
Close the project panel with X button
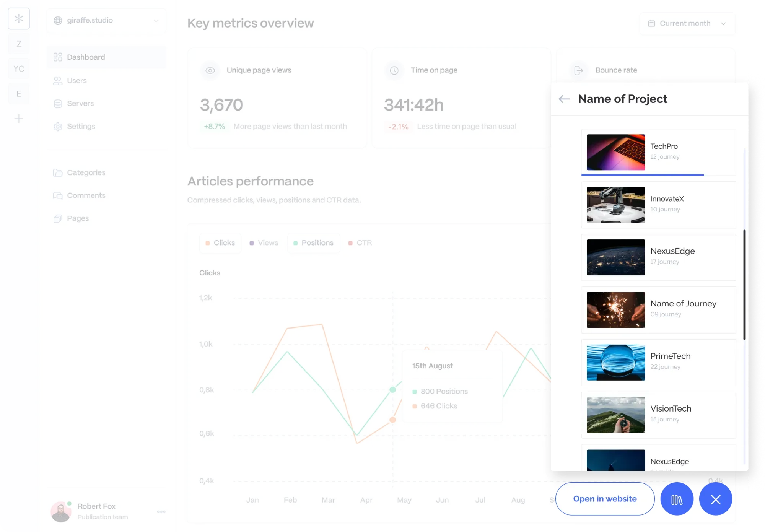(x=715, y=499)
